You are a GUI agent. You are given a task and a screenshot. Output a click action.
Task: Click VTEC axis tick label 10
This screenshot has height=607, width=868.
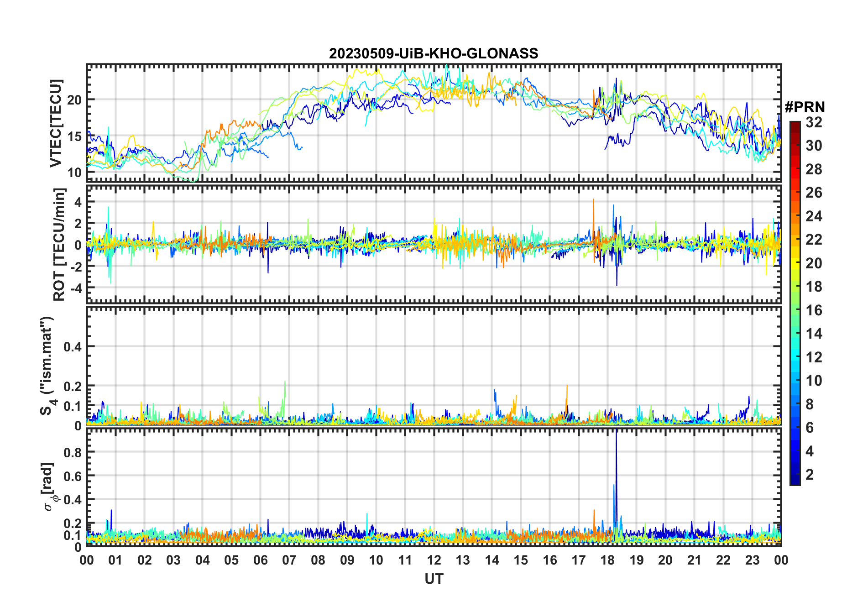74,173
